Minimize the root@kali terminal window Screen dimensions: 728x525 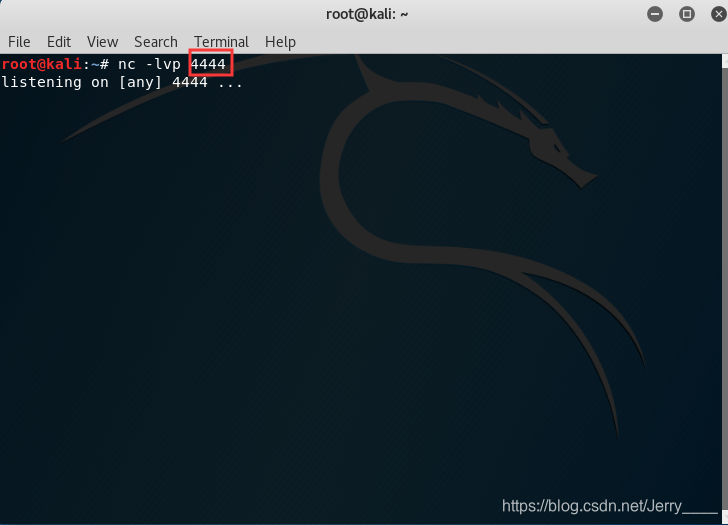click(655, 14)
